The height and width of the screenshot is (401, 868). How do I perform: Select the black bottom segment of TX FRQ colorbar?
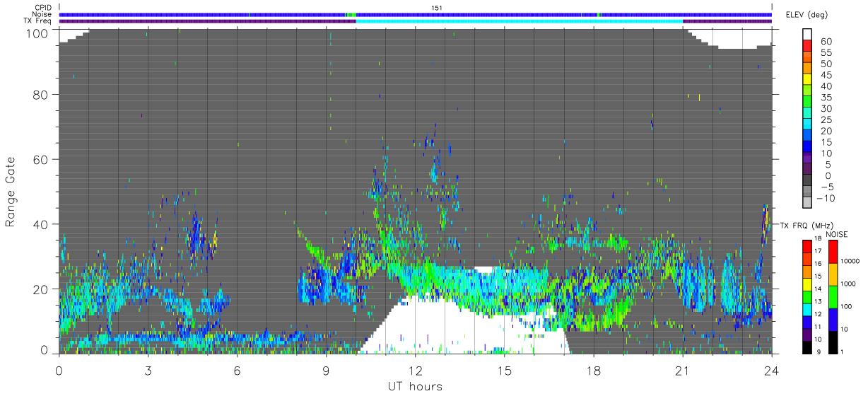click(807, 346)
